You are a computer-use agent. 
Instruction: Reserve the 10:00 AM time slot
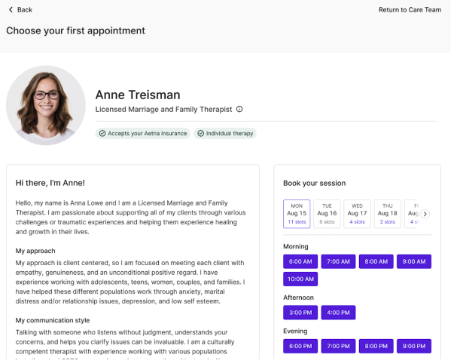coord(300,279)
